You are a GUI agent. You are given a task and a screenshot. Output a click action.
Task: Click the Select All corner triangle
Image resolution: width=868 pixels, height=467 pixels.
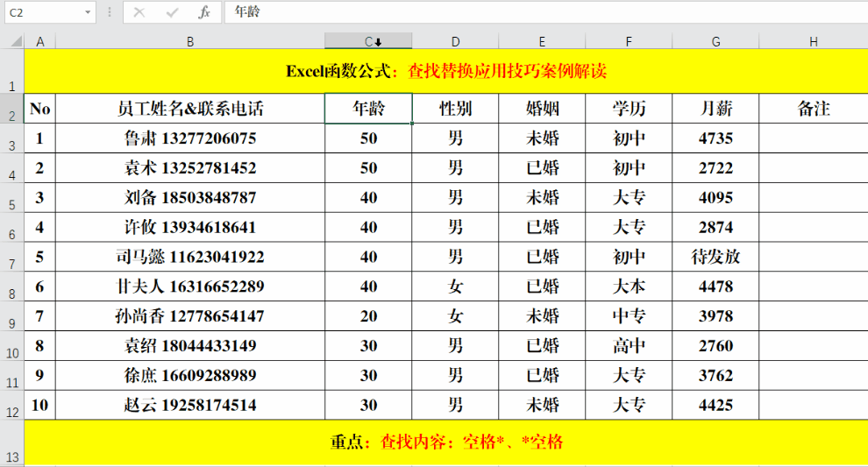tap(17, 41)
